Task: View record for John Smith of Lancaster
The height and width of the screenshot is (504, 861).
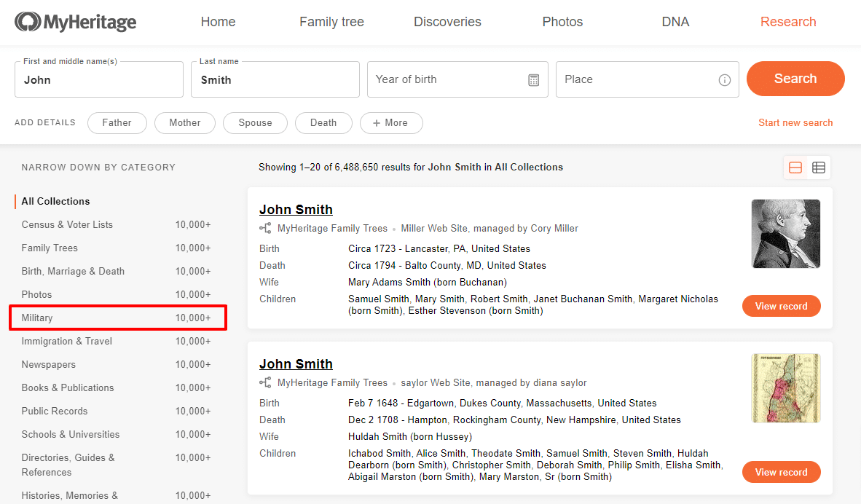Action: (782, 307)
